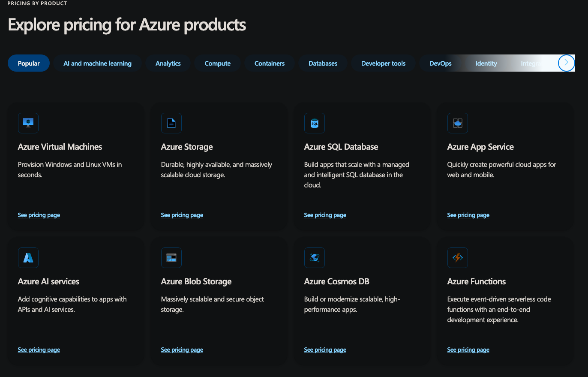Click the Azure SQL Database icon

coord(315,123)
